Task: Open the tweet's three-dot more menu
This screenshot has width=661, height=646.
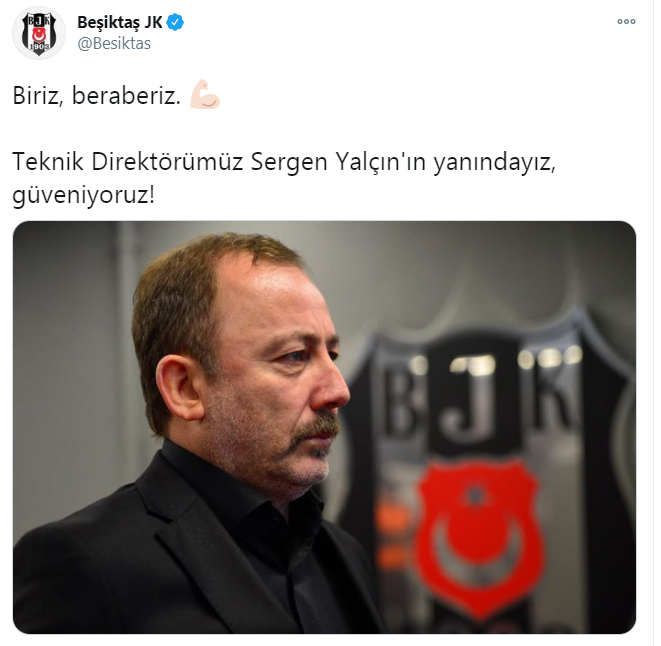Action: (626, 22)
